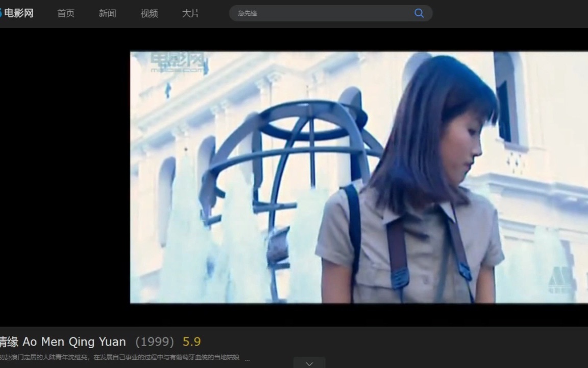This screenshot has height=368, width=588.
Task: Open the 大片 blockbusters section
Action: (190, 13)
